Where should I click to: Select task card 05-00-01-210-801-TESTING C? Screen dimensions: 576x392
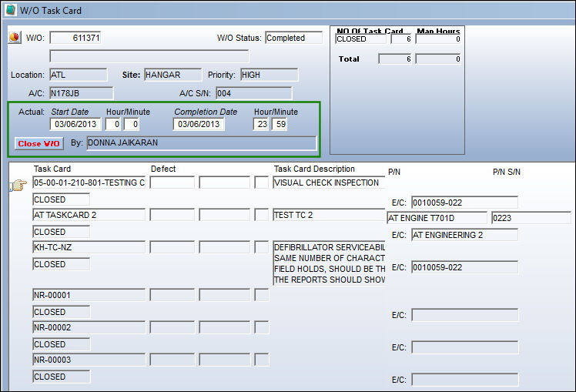point(89,183)
